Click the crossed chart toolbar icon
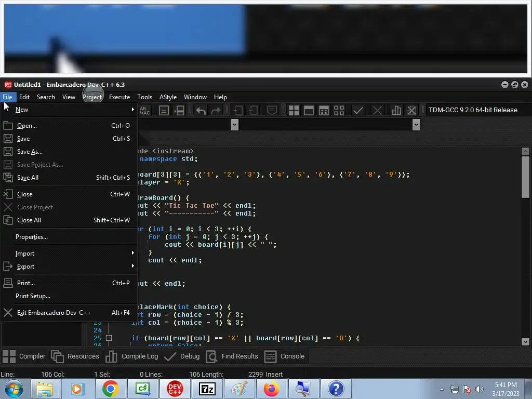Image resolution: width=532 pixels, height=399 pixels. pyautogui.click(x=411, y=110)
